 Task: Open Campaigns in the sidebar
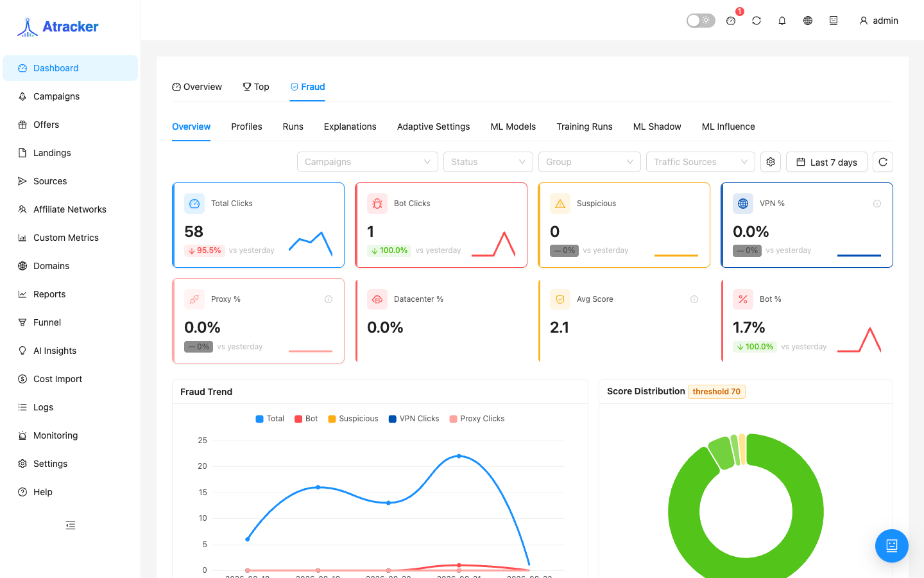click(x=70, y=96)
